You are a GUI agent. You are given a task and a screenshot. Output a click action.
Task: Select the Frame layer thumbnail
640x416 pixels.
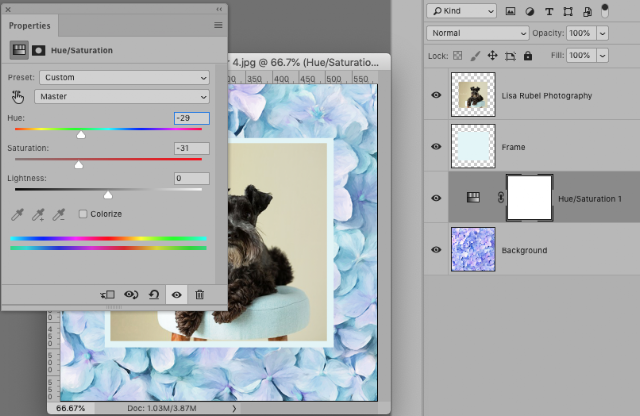click(473, 146)
